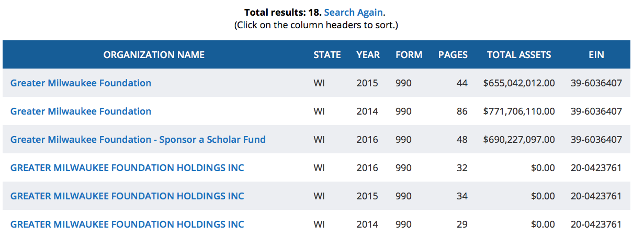644x236 pixels.
Task: Click the $771,706,110.00 total assets cell
Action: tap(519, 111)
